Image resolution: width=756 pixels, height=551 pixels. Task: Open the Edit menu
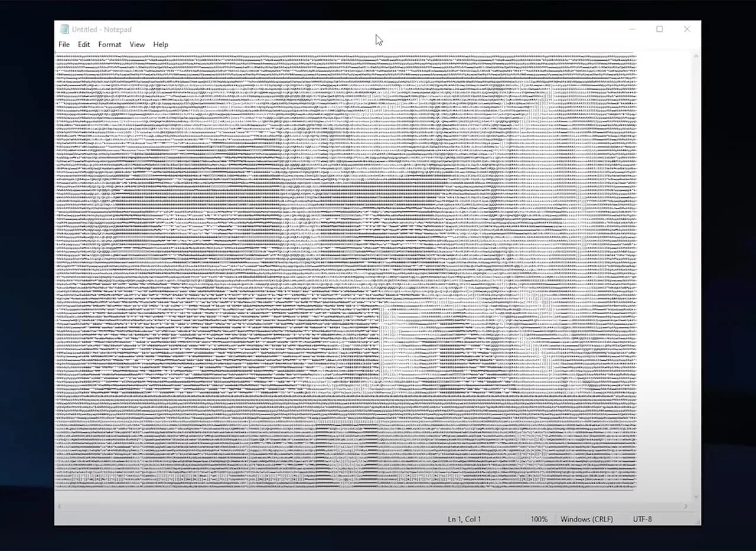(84, 44)
